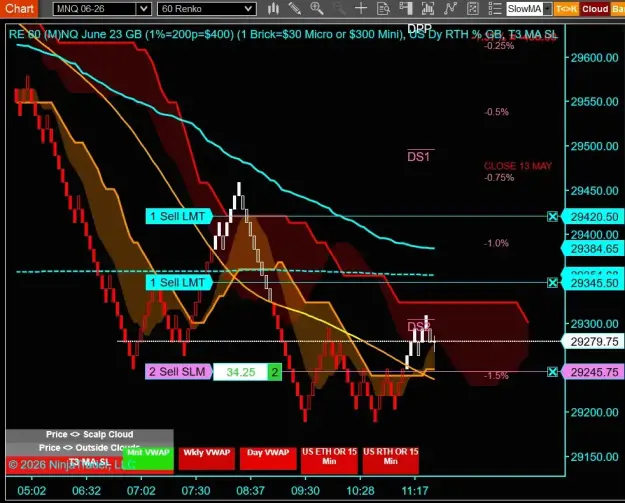Click the 34.25 order offset field
This screenshot has width=625, height=503.
click(x=240, y=372)
